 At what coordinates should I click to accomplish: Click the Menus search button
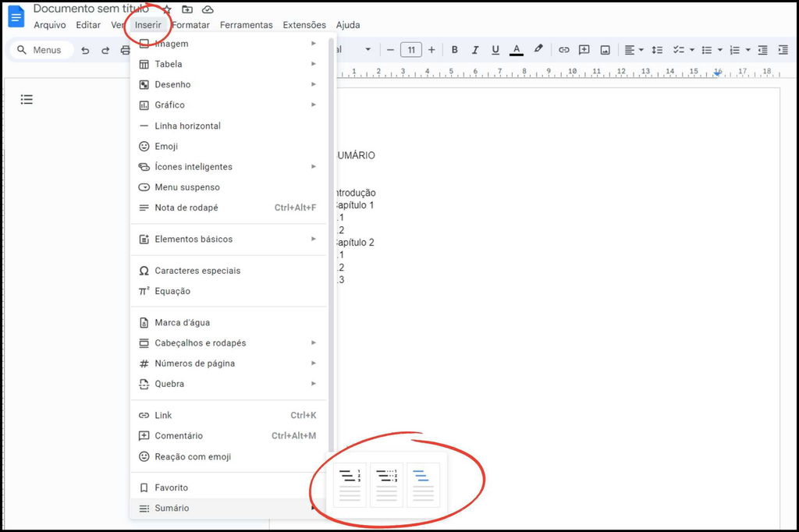(x=41, y=49)
